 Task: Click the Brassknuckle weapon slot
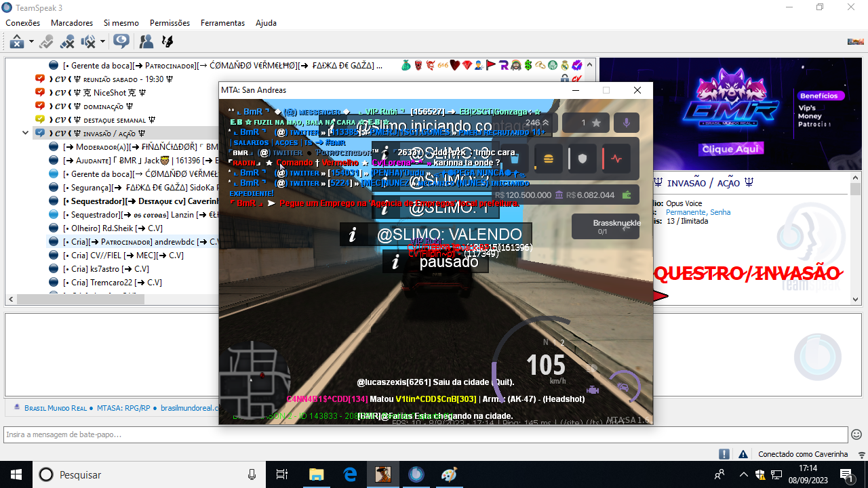pyautogui.click(x=606, y=226)
